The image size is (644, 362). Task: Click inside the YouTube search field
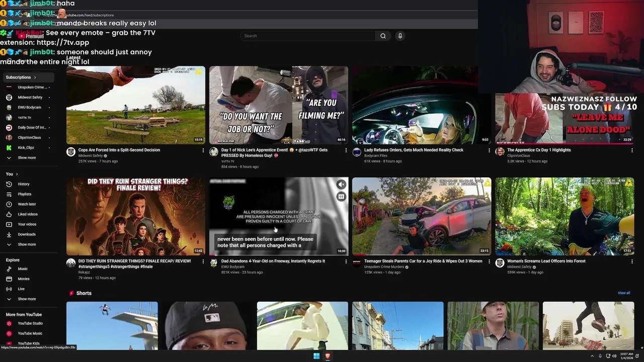click(x=308, y=36)
